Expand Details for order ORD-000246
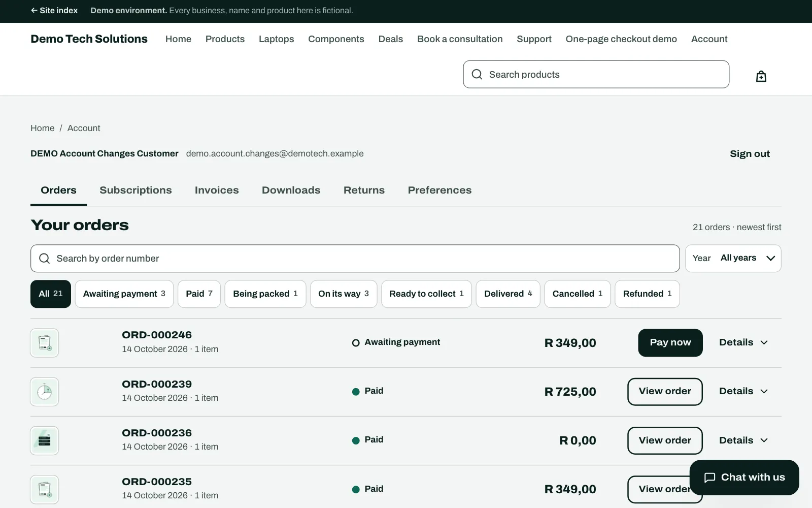Image resolution: width=812 pixels, height=508 pixels. tap(743, 342)
